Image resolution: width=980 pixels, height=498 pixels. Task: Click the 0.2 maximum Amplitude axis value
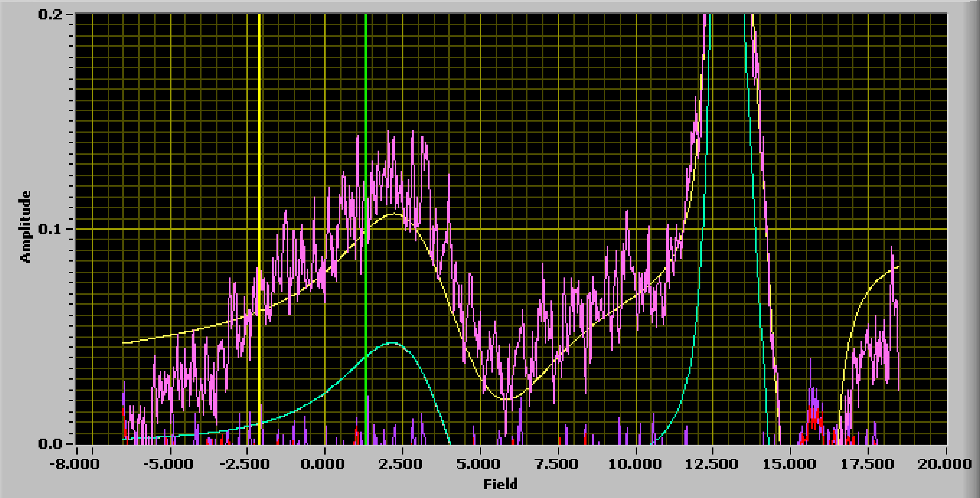[50, 14]
